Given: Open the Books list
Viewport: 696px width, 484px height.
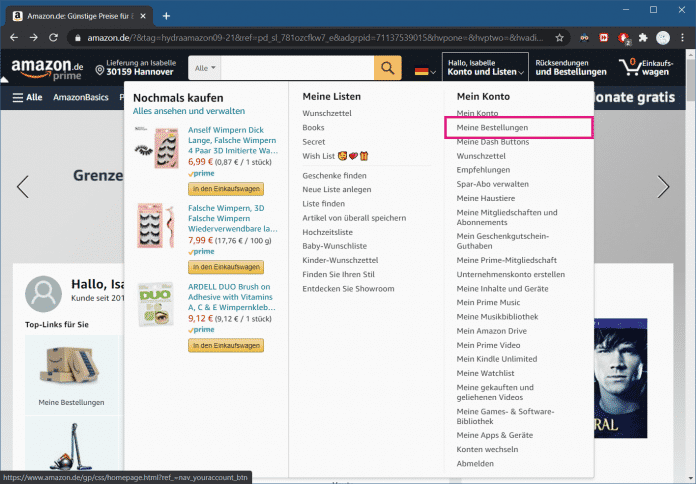Looking at the screenshot, I should (313, 127).
